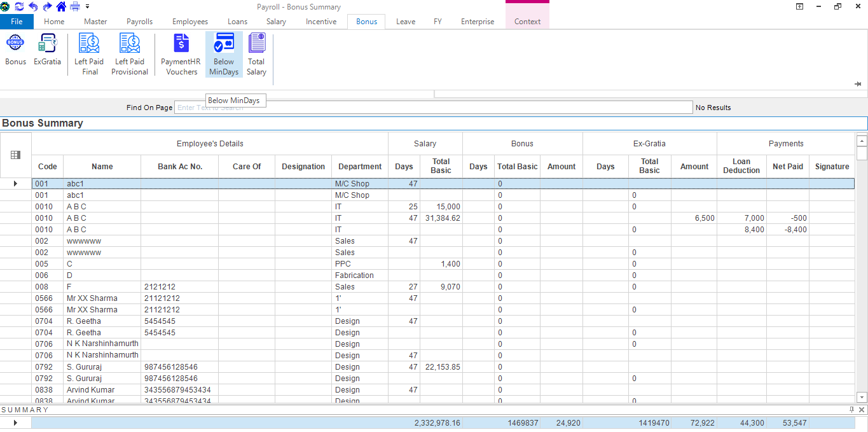Pin the Summary panel

(852, 410)
